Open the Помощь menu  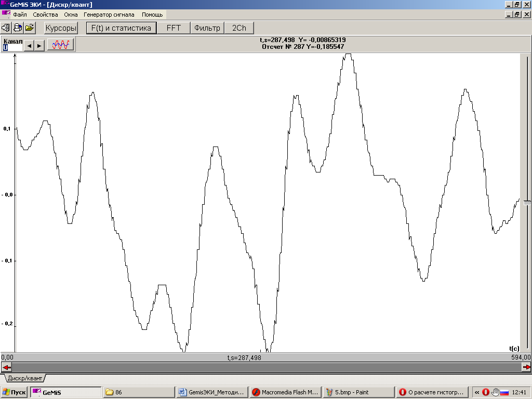[x=152, y=15]
